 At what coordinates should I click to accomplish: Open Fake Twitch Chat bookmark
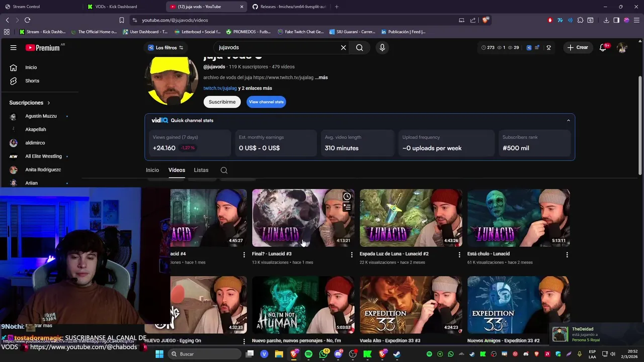pos(301,32)
